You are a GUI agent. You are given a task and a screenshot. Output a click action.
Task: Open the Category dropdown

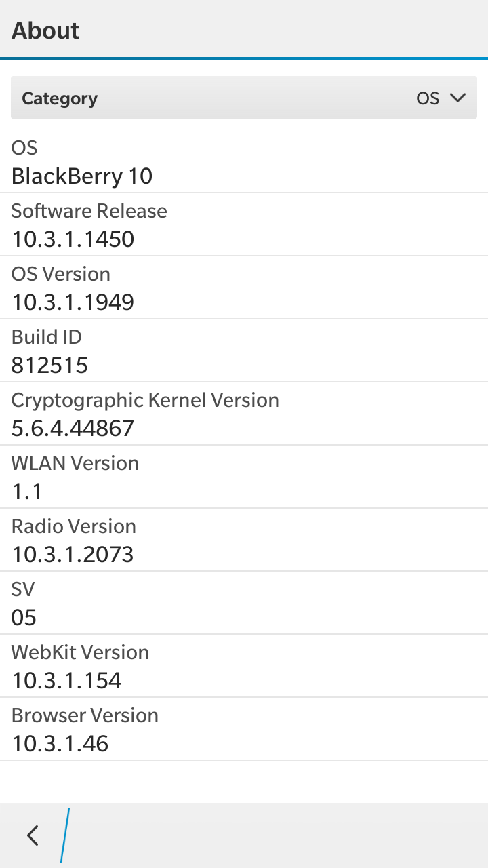click(244, 98)
